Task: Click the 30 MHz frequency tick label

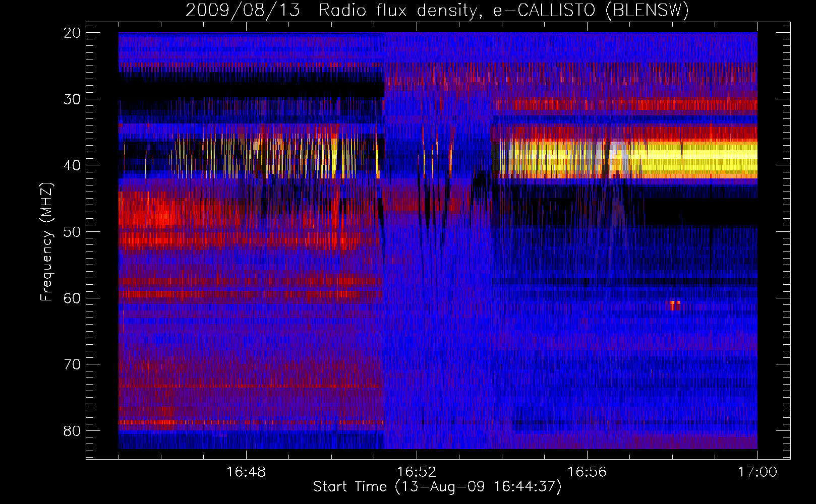Action: pyautogui.click(x=72, y=99)
